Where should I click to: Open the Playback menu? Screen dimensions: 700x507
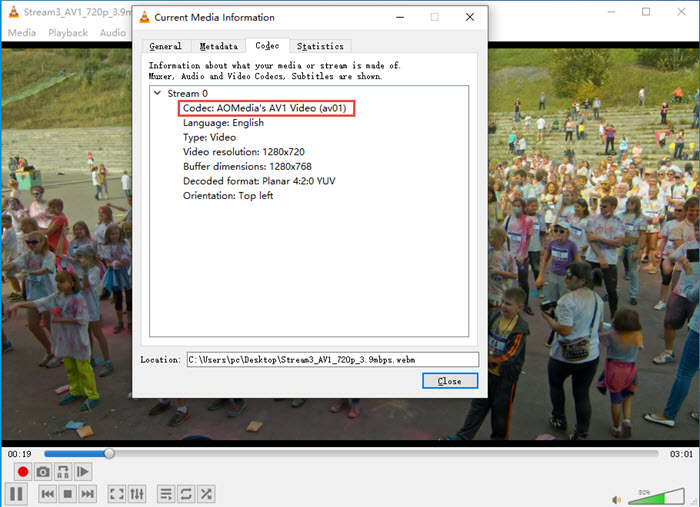(x=68, y=33)
